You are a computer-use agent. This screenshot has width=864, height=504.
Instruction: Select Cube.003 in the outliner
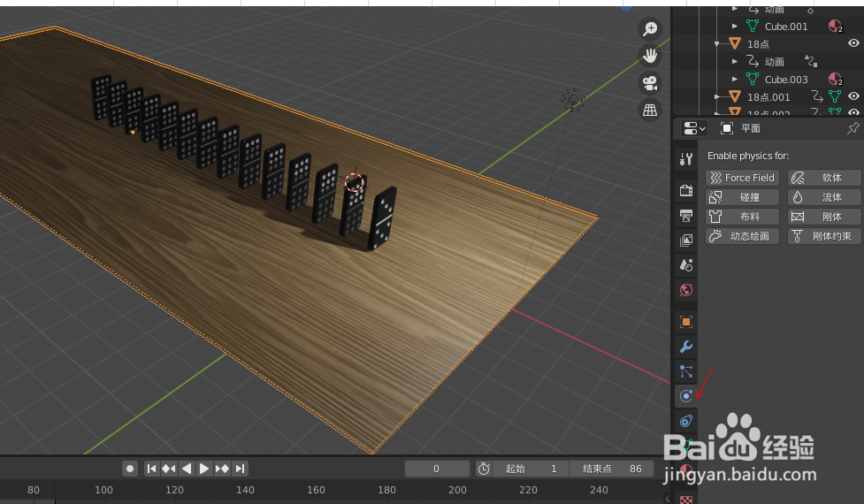786,80
